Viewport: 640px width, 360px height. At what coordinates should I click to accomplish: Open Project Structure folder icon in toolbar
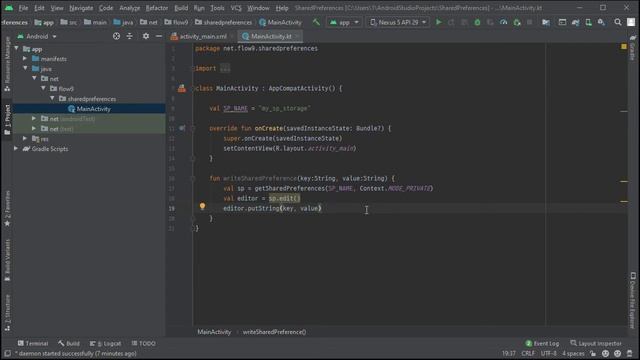click(x=546, y=22)
